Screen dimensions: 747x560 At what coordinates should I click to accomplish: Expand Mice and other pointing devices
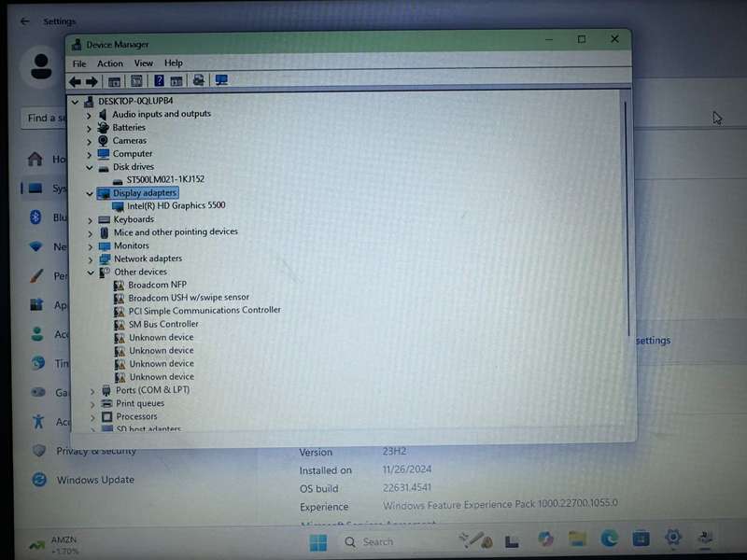pyautogui.click(x=90, y=234)
